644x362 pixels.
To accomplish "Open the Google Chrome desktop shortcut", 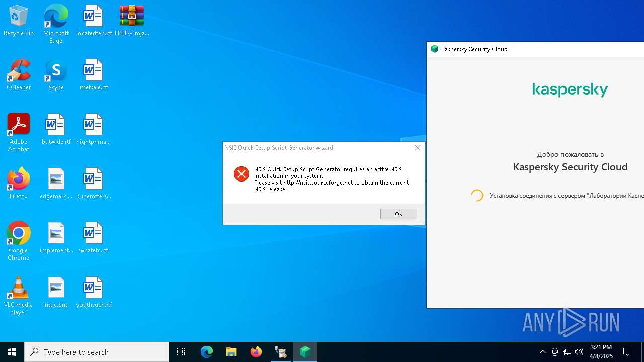I will click(19, 241).
